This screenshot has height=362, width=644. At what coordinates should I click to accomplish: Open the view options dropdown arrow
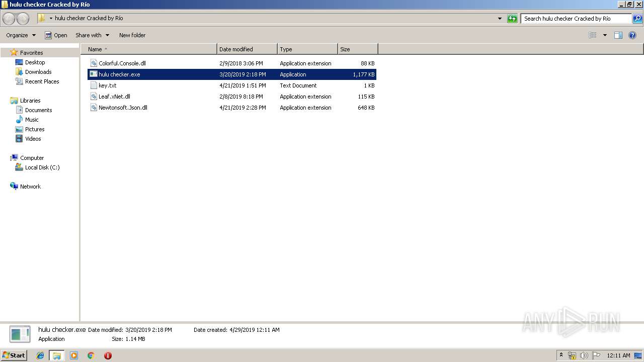(605, 35)
